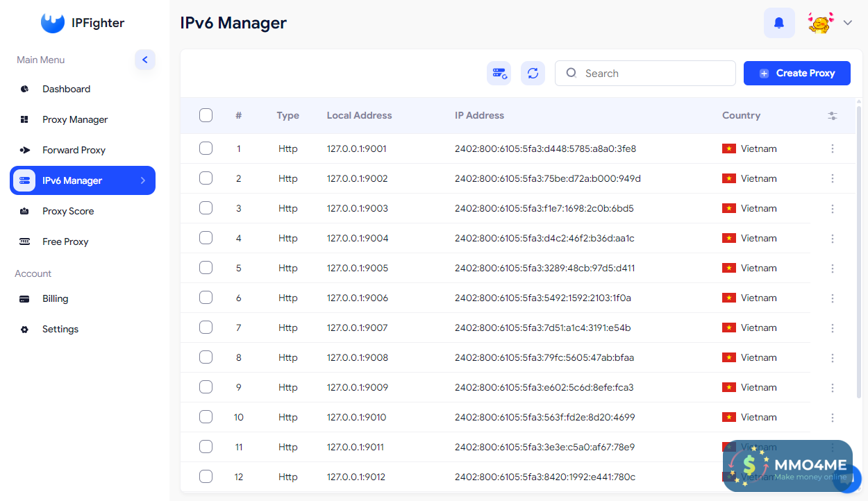The height and width of the screenshot is (501, 868).
Task: Click the IPFighter logo icon
Action: 53,23
